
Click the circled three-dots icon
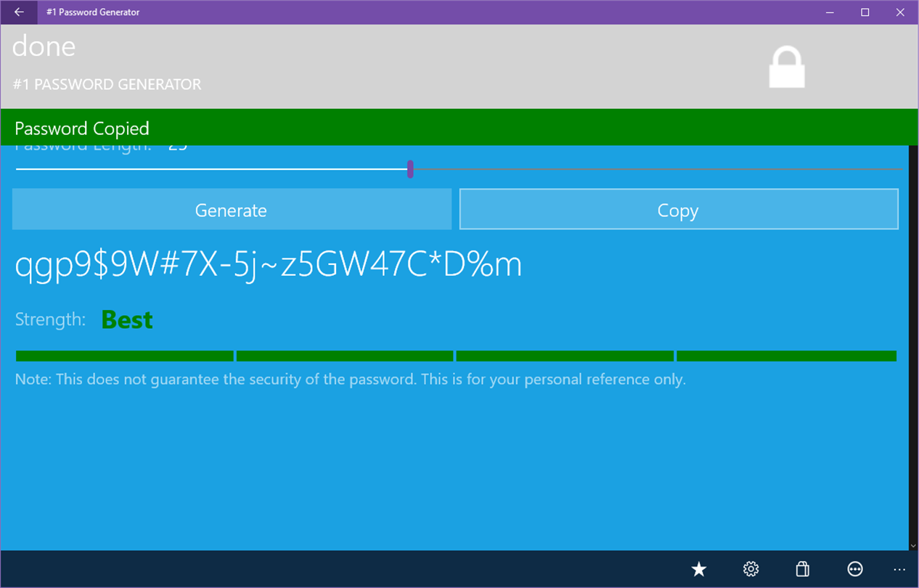coord(855,569)
